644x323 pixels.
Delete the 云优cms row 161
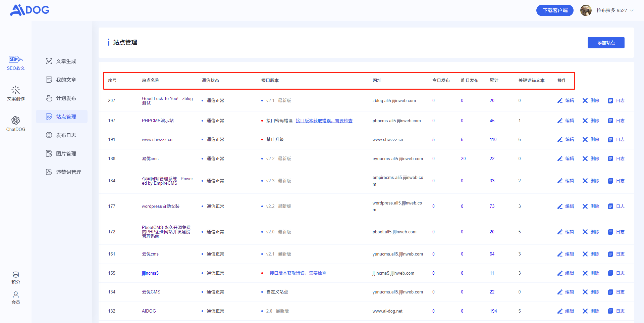591,254
